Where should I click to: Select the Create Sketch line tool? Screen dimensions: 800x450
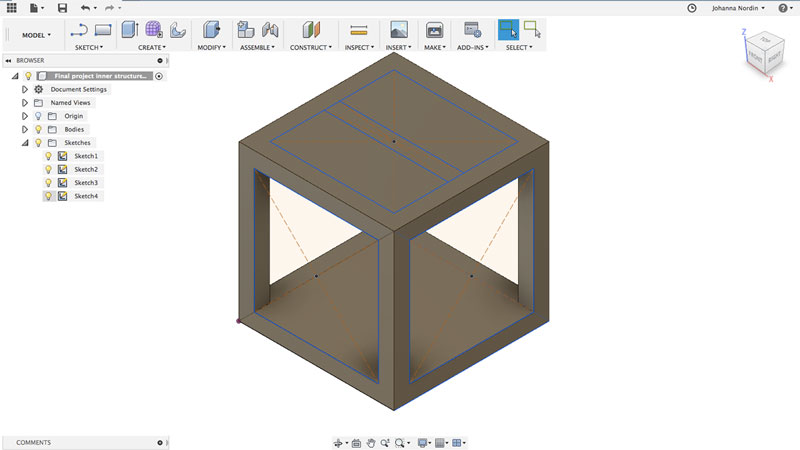pyautogui.click(x=79, y=30)
